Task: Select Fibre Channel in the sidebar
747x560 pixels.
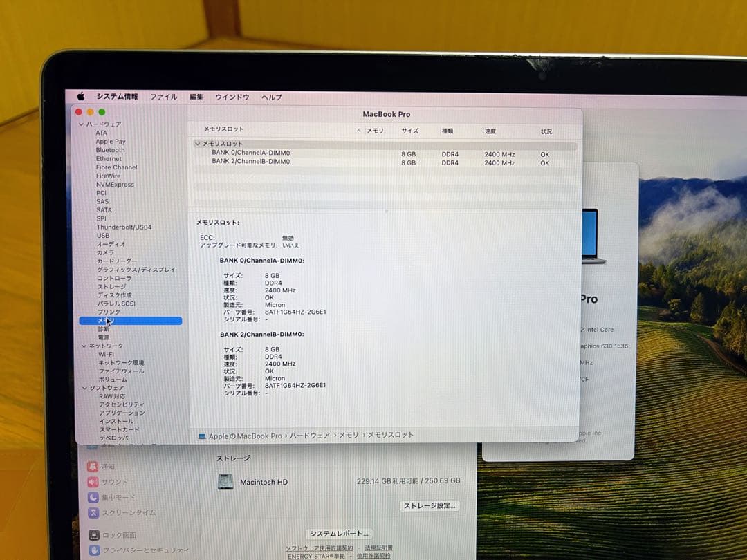Action: point(116,167)
